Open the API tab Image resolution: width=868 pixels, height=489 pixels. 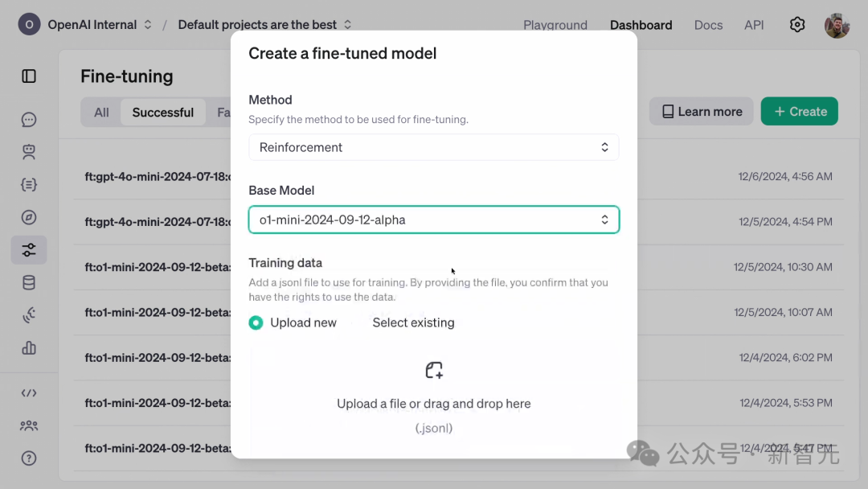pos(754,25)
